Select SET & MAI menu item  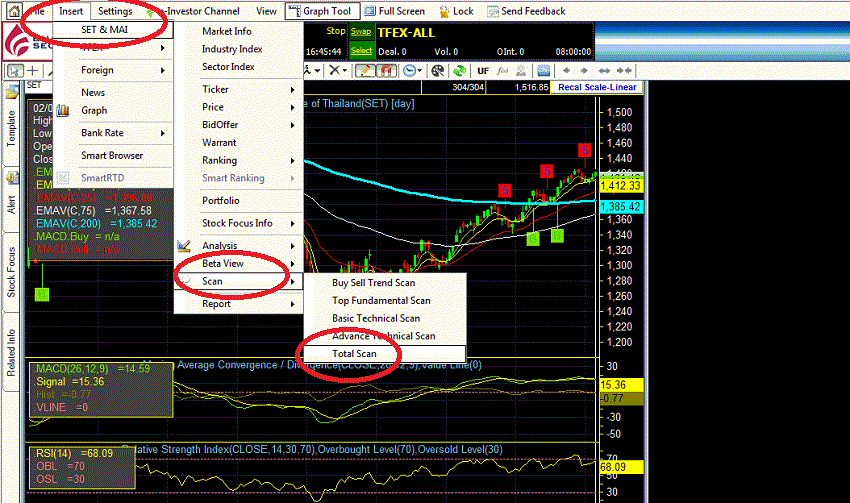tap(113, 29)
